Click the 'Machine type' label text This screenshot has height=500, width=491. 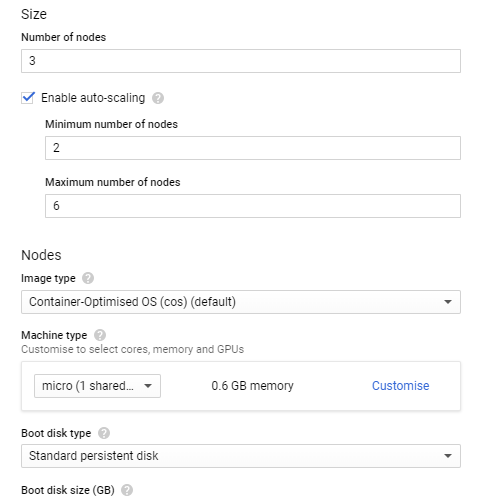pos(54,335)
